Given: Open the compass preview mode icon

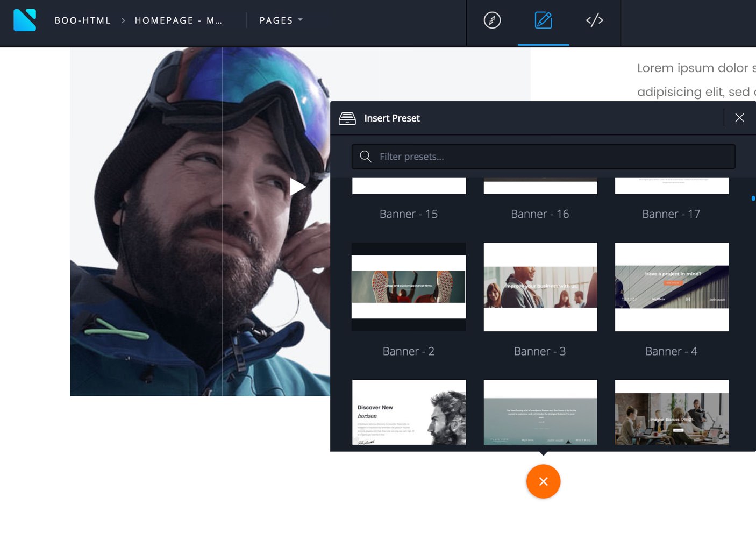Looking at the screenshot, I should [492, 20].
